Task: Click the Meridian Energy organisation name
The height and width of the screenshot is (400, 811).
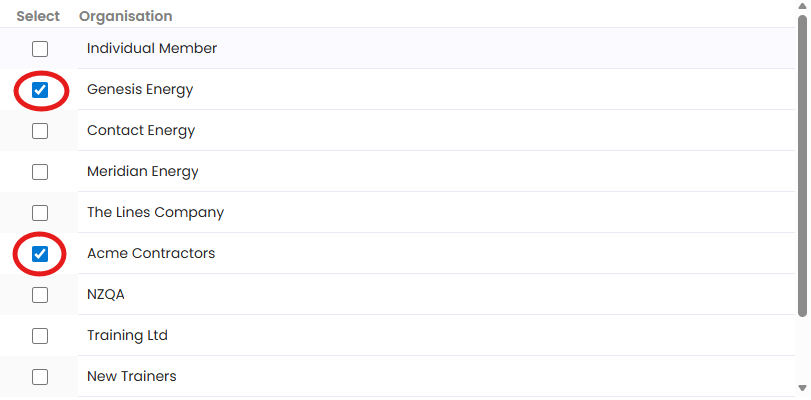Action: point(143,172)
